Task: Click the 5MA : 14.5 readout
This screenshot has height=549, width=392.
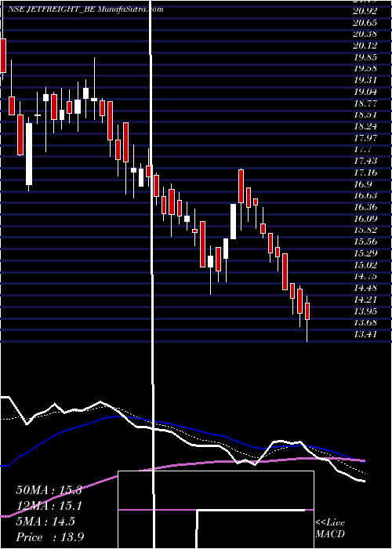Action: 45,522
